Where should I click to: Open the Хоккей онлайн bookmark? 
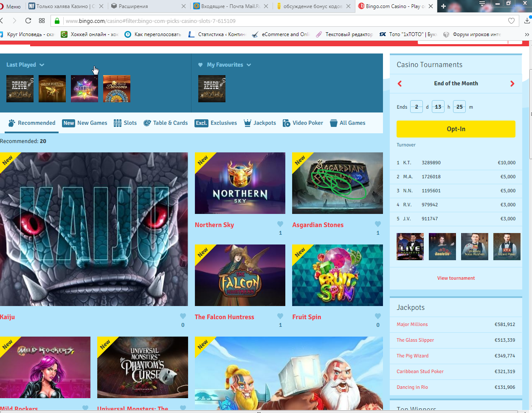pos(90,34)
